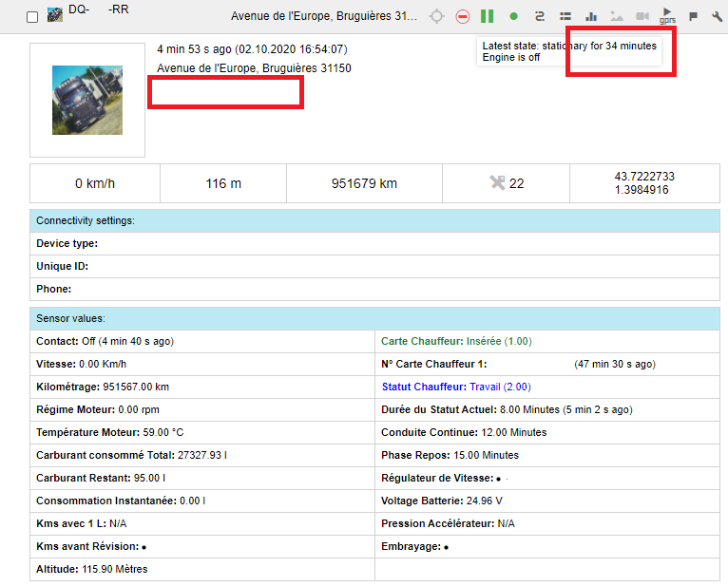The width and height of the screenshot is (728, 586).
Task: Click the grayed-out picture icon in toolbar
Action: (617, 16)
